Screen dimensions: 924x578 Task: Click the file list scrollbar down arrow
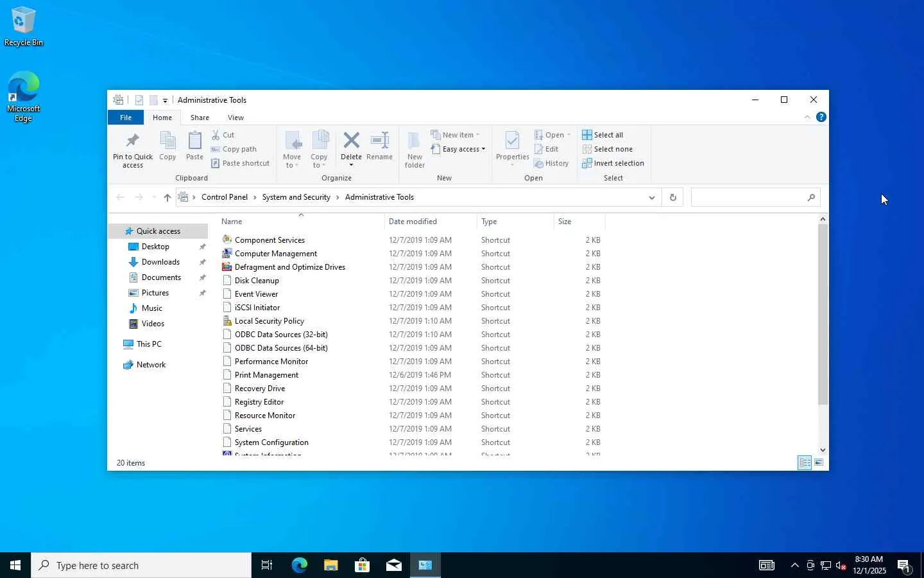(x=823, y=450)
